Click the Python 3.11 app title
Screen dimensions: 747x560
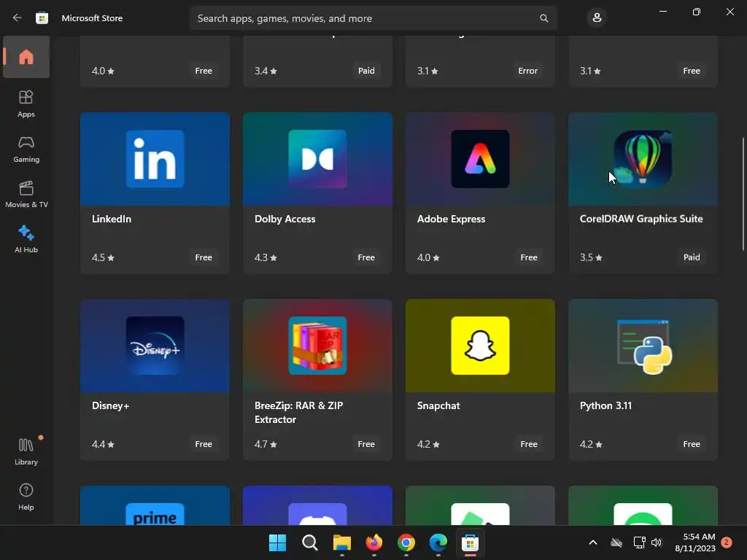point(605,405)
